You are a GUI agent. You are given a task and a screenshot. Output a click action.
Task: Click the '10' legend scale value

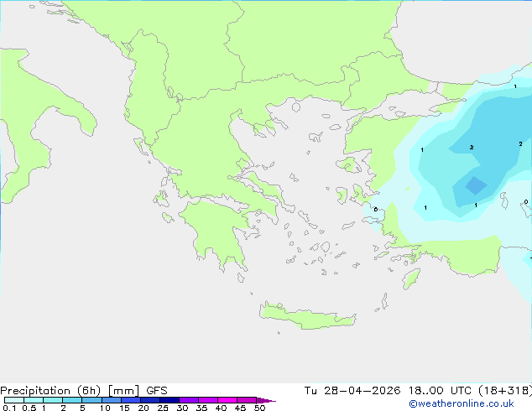click(105, 408)
